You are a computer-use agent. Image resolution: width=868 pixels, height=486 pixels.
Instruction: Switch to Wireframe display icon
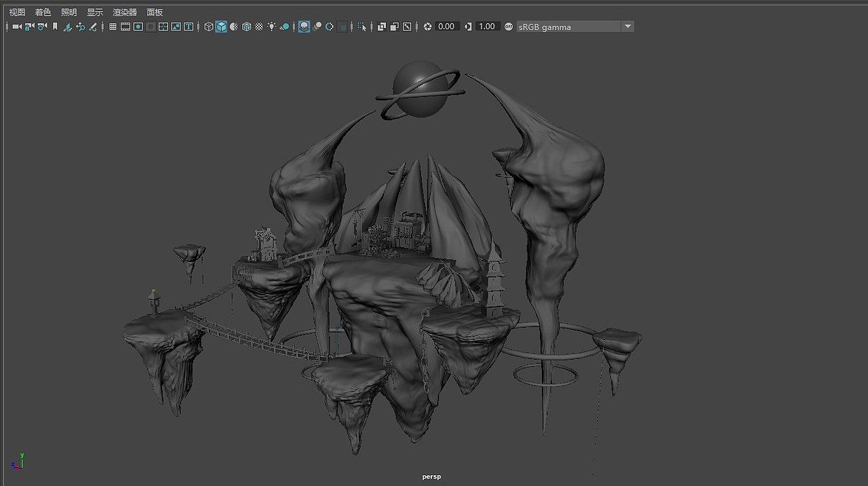click(x=209, y=26)
